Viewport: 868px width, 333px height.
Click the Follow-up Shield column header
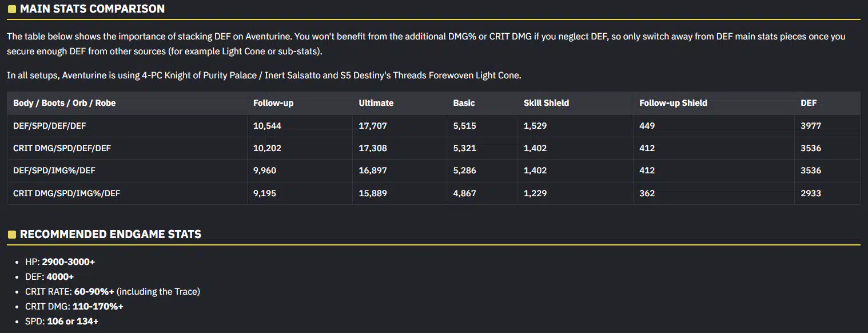click(x=673, y=103)
